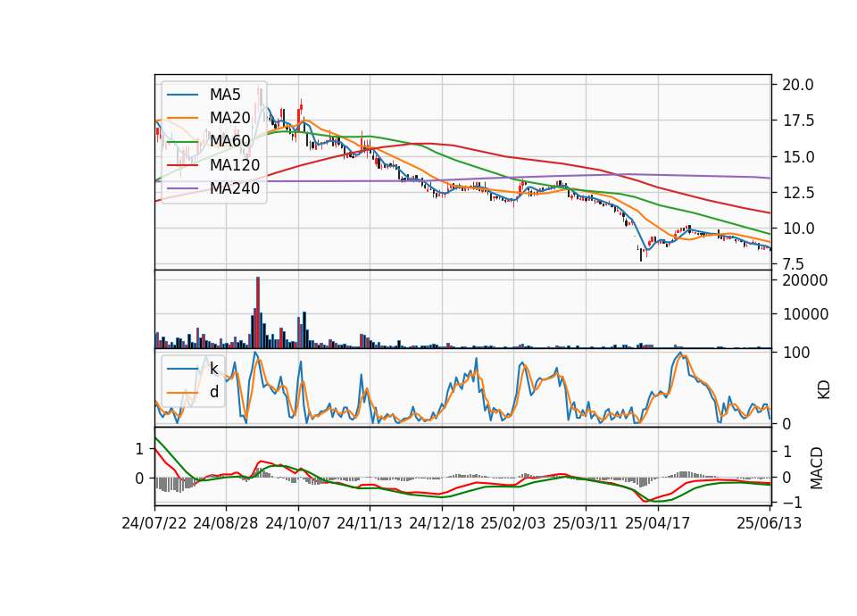Click the MACD right-axis −1 tick label
Screen dimensions: 857x616
793,503
